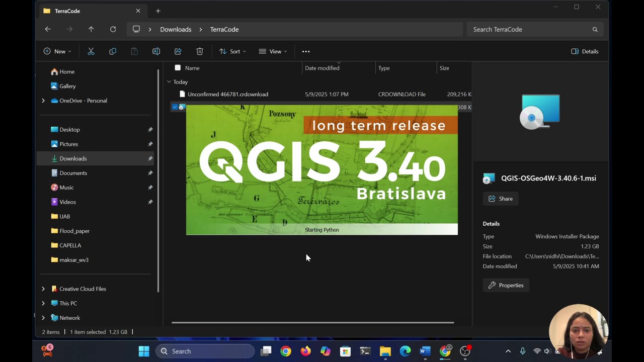Click the Rename icon in toolbar
Image resolution: width=644 pixels, height=362 pixels.
coord(156,51)
